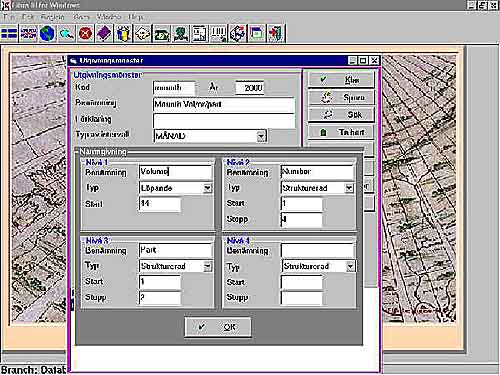The height and width of the screenshot is (375, 500).
Task: Click the purple book toolbar icon
Action: [x=104, y=34]
